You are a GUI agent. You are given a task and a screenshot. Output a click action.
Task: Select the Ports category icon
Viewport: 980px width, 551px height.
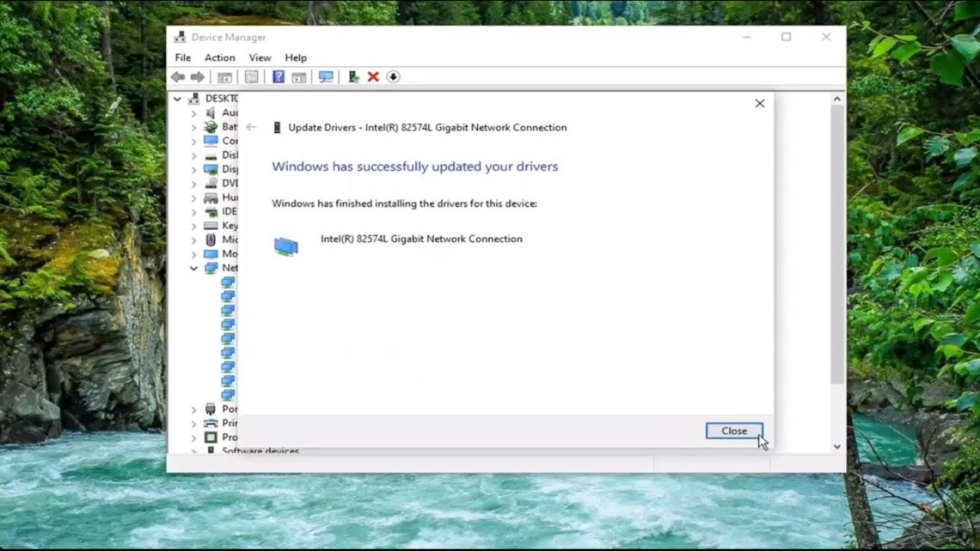click(x=211, y=409)
